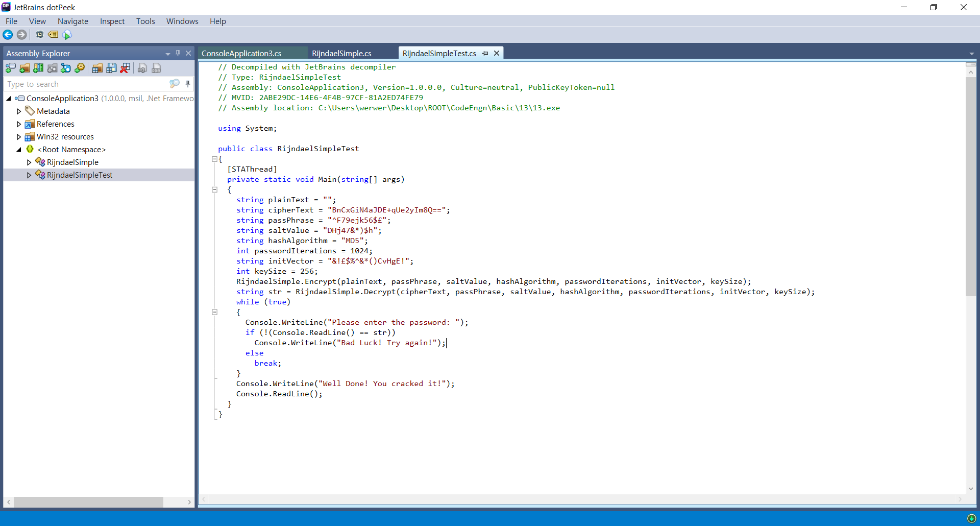980x526 pixels.
Task: Clear the assembly list with red X icon
Action: click(125, 68)
